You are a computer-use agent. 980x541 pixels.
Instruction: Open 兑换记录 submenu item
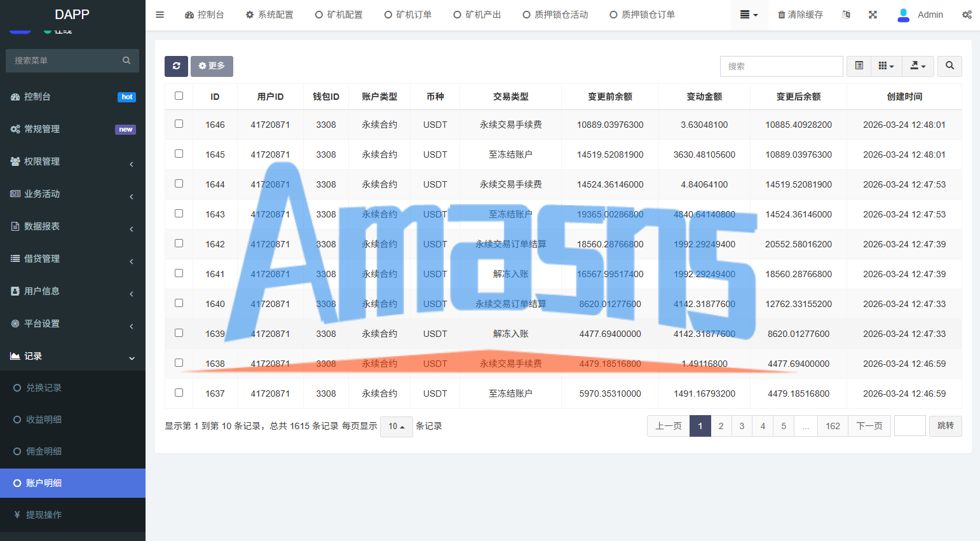tap(72, 388)
